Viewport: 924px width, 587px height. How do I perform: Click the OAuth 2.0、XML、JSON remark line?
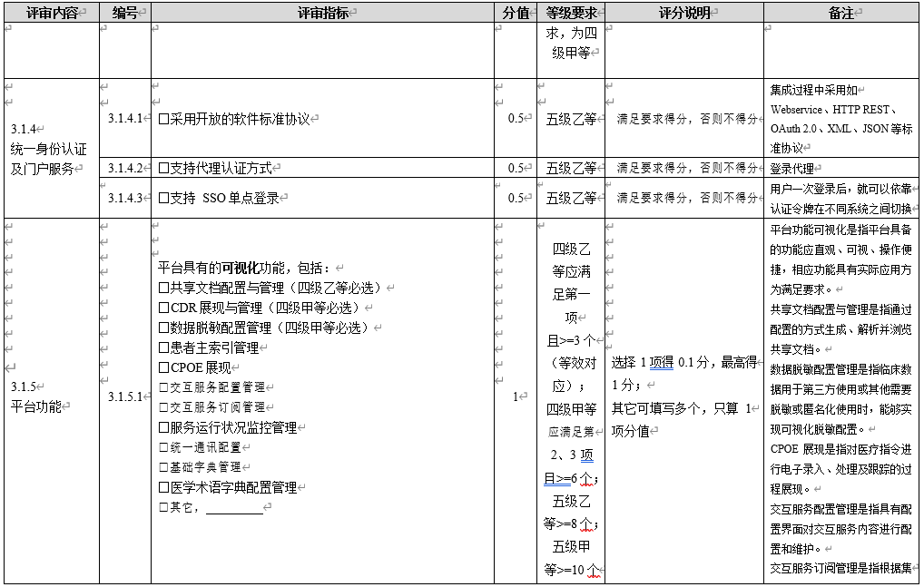coord(840,128)
